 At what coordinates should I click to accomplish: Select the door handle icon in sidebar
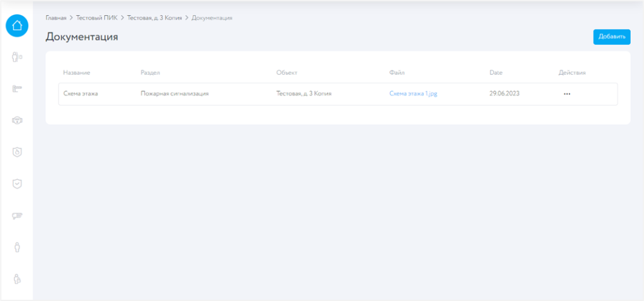click(17, 89)
